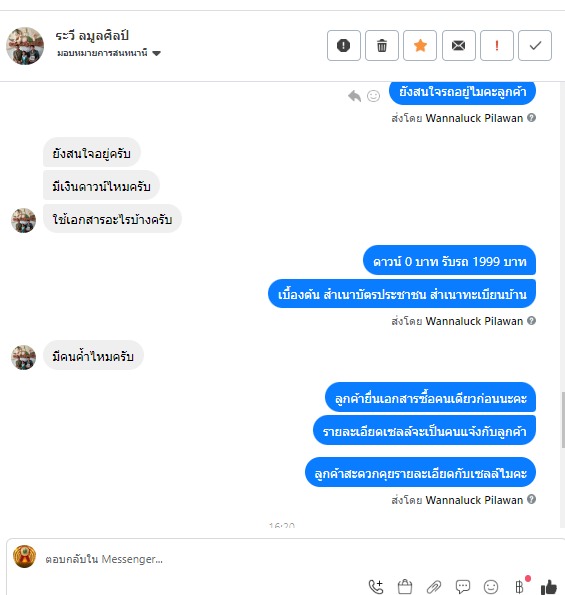Open emoji picker in composer
Viewport: 565px width, 595px height.
click(491, 587)
